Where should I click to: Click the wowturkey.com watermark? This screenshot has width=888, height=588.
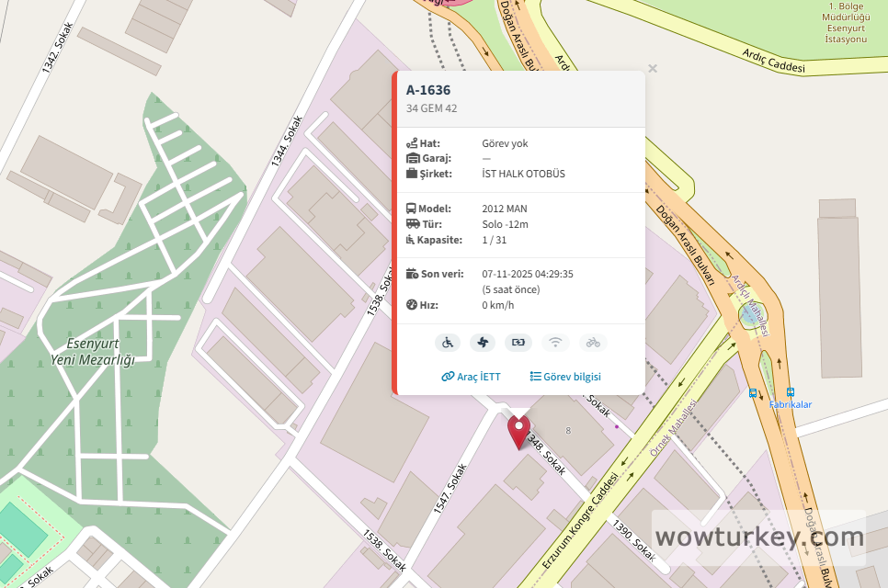point(759,537)
